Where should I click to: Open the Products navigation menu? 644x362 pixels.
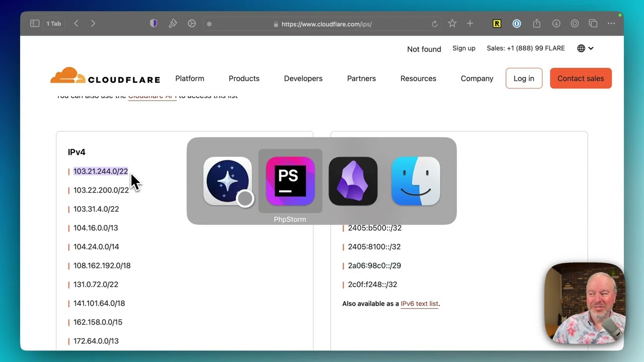[244, 78]
